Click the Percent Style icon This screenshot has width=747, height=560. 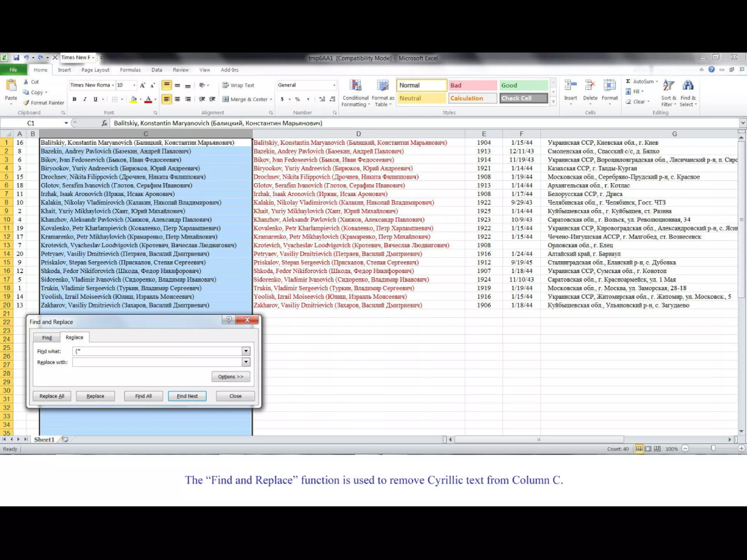(298, 99)
